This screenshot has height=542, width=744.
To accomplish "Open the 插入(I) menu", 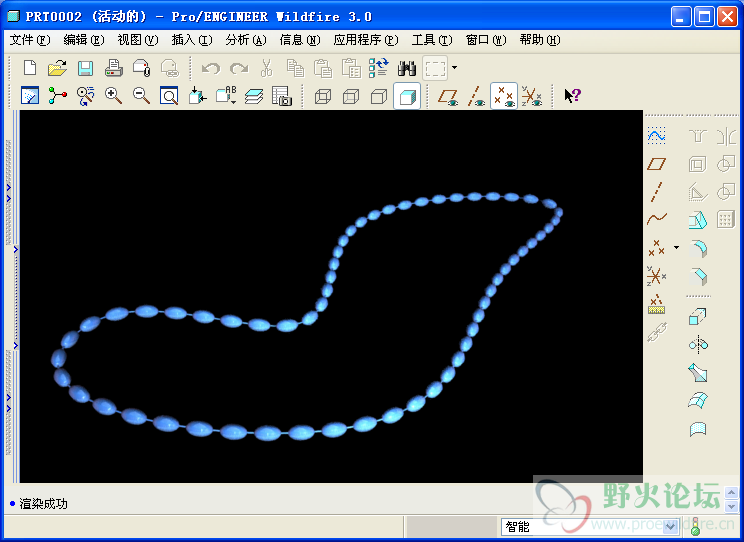I will [x=192, y=40].
